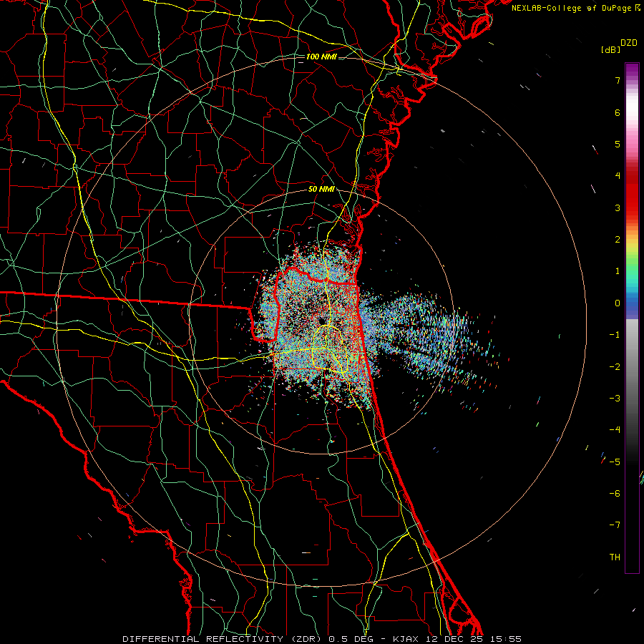This screenshot has height=644, width=644.
Task: Click the [dB] units label
Action: coord(610,49)
